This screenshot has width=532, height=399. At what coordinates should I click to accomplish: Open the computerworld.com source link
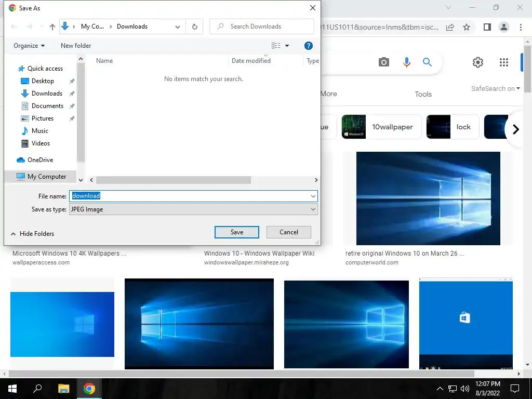(372, 262)
